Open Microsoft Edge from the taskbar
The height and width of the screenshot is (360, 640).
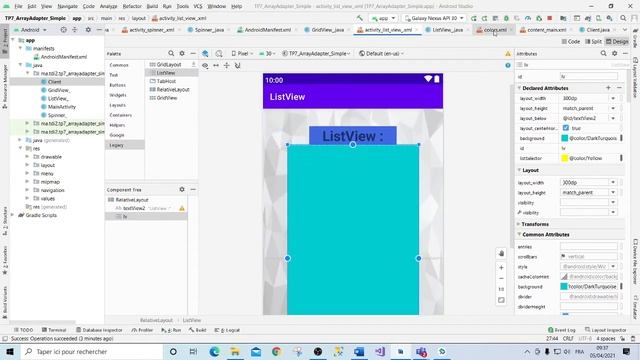(x=214, y=351)
